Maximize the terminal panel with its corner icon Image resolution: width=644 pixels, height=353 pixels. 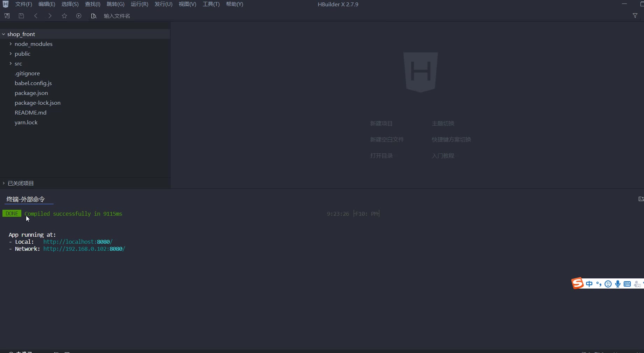tap(641, 199)
